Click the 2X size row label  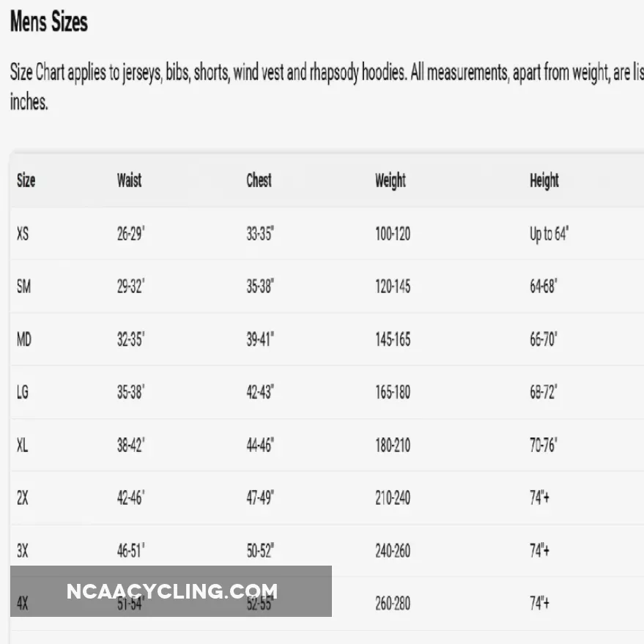(23, 498)
